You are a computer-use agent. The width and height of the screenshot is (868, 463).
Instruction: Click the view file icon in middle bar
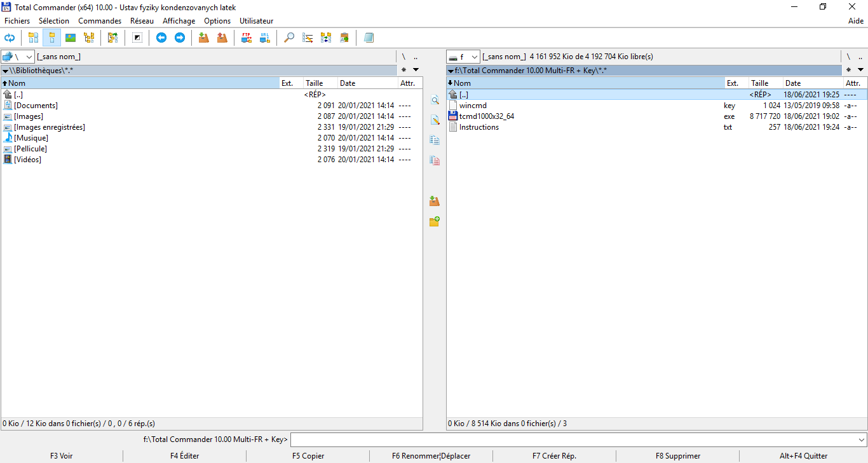tap(435, 100)
